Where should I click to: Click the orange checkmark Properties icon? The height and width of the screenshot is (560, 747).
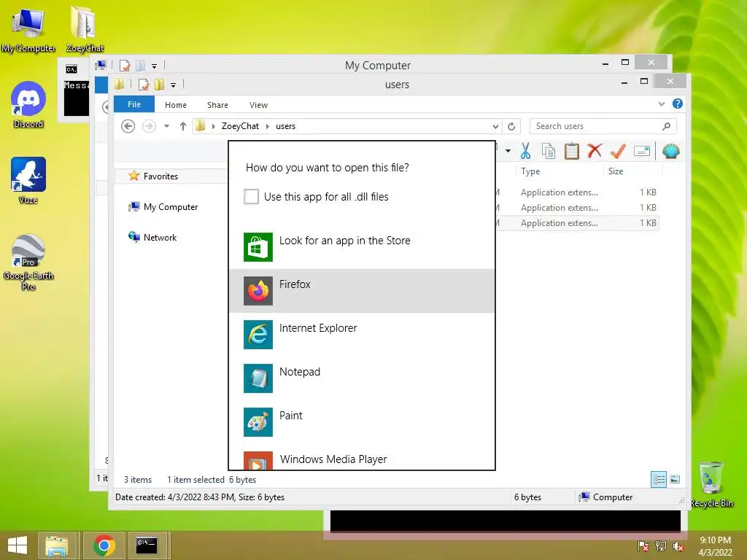point(618,151)
